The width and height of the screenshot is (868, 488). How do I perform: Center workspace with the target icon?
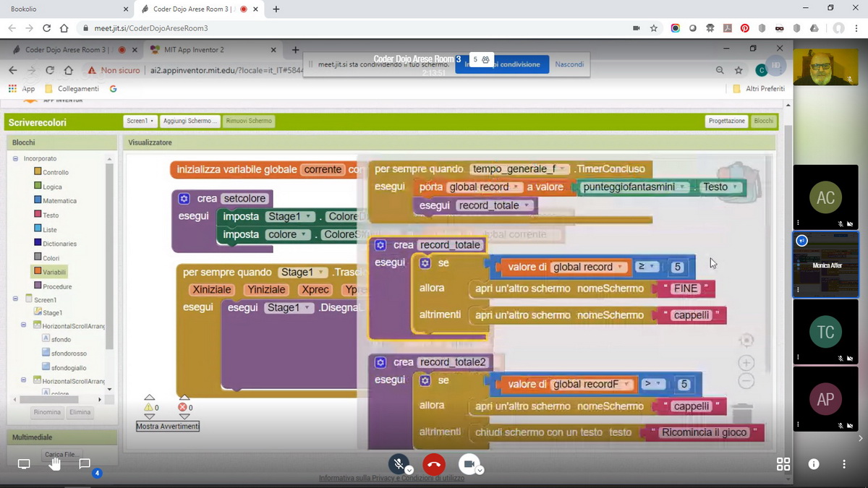click(x=746, y=340)
